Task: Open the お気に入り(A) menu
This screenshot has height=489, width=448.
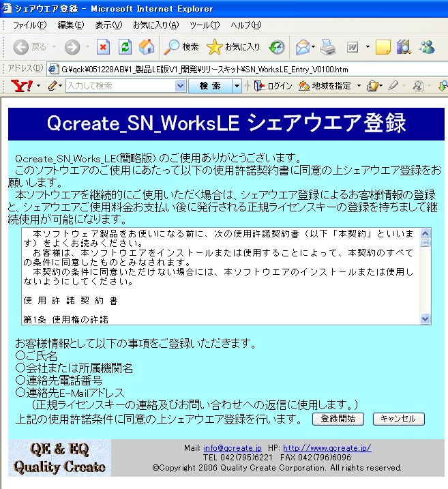Action: click(x=156, y=25)
